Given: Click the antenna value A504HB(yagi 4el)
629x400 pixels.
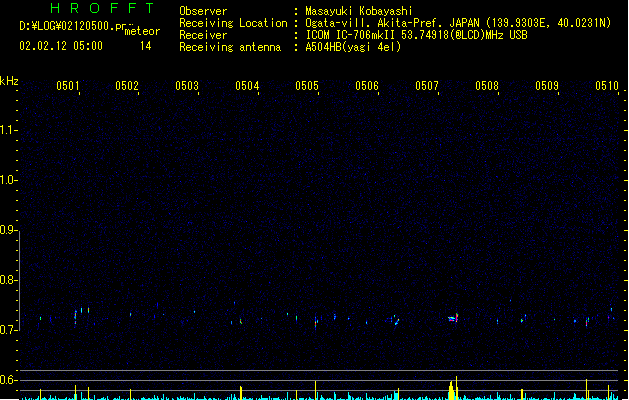Looking at the screenshot, I should (x=353, y=47).
